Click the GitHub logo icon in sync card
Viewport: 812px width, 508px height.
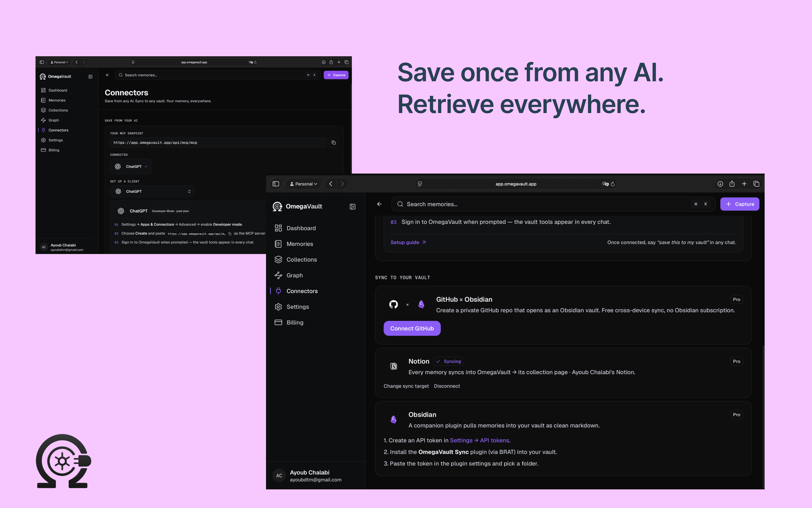click(x=394, y=304)
